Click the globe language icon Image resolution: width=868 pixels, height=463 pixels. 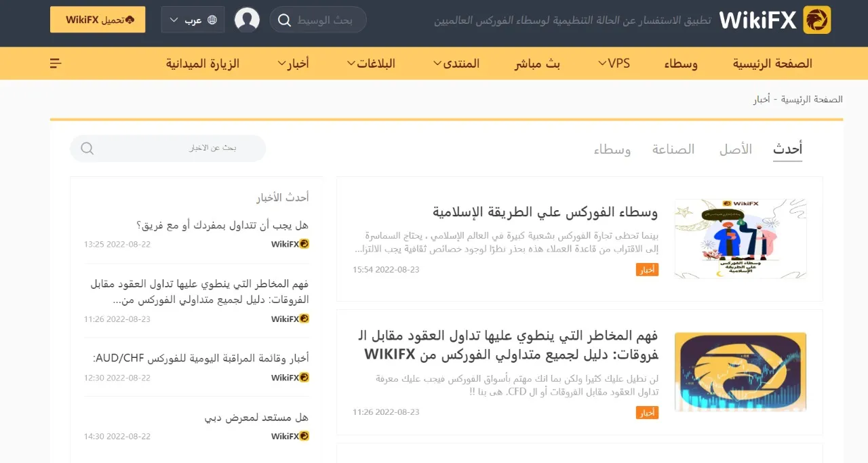(212, 20)
